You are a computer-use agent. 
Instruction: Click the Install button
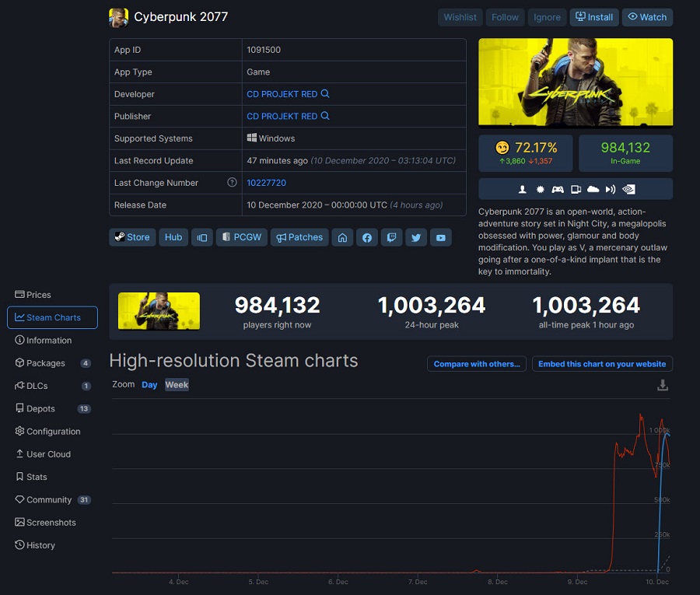[x=594, y=17]
